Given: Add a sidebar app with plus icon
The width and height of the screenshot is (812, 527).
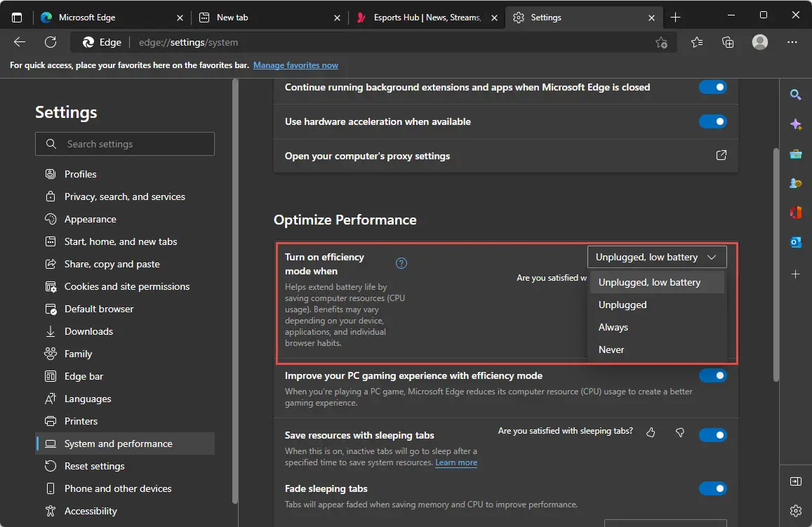Looking at the screenshot, I should coord(795,274).
